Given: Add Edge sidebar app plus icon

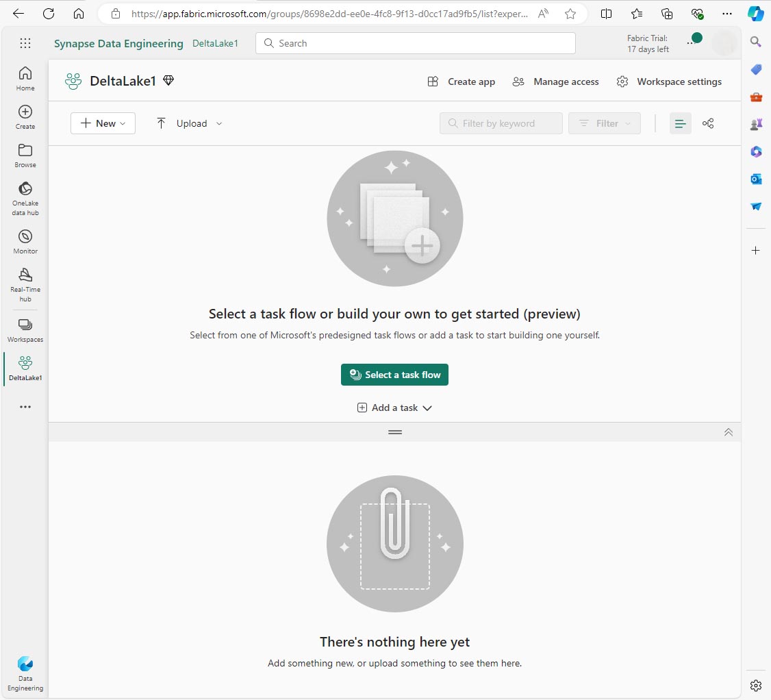Looking at the screenshot, I should point(756,251).
